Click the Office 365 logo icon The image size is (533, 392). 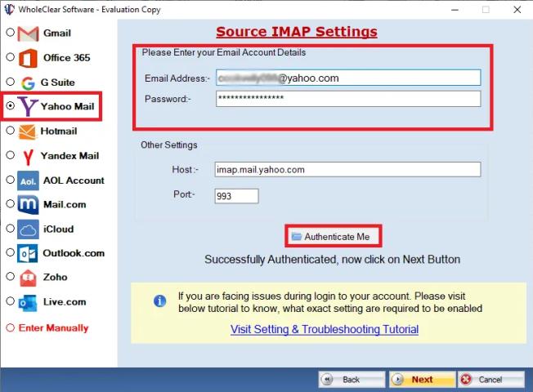point(28,58)
